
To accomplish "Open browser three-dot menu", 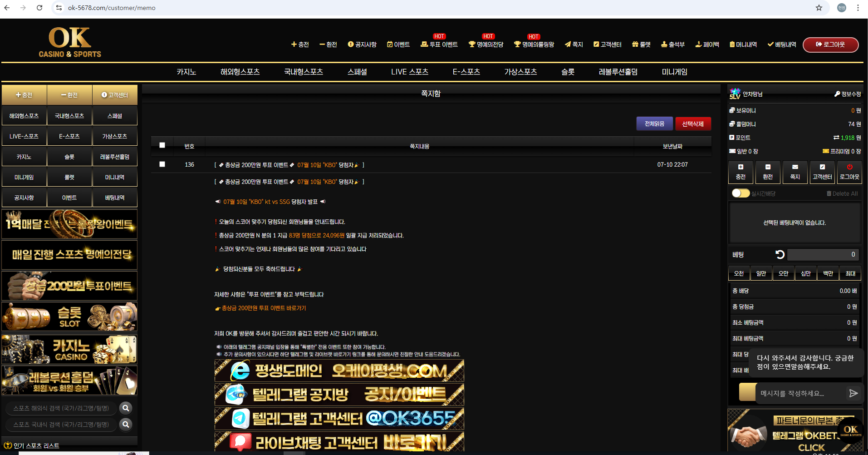I will 858,8.
